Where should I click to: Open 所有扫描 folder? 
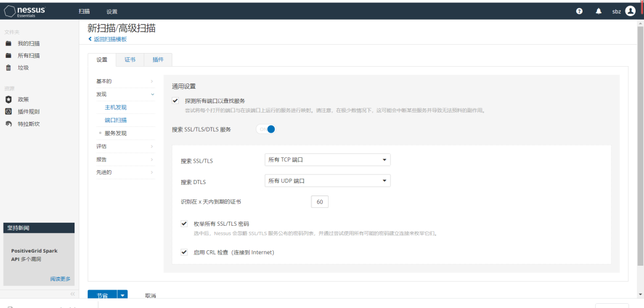pos(29,55)
